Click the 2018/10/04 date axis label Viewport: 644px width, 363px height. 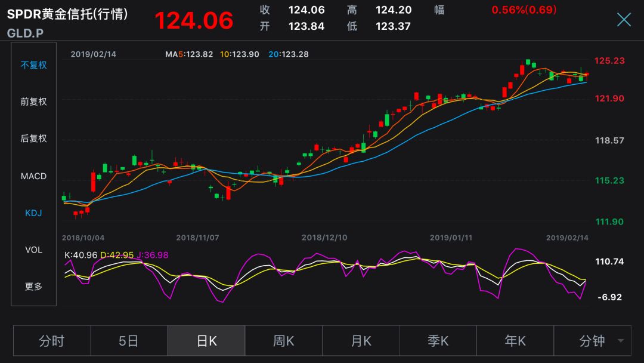pos(83,238)
